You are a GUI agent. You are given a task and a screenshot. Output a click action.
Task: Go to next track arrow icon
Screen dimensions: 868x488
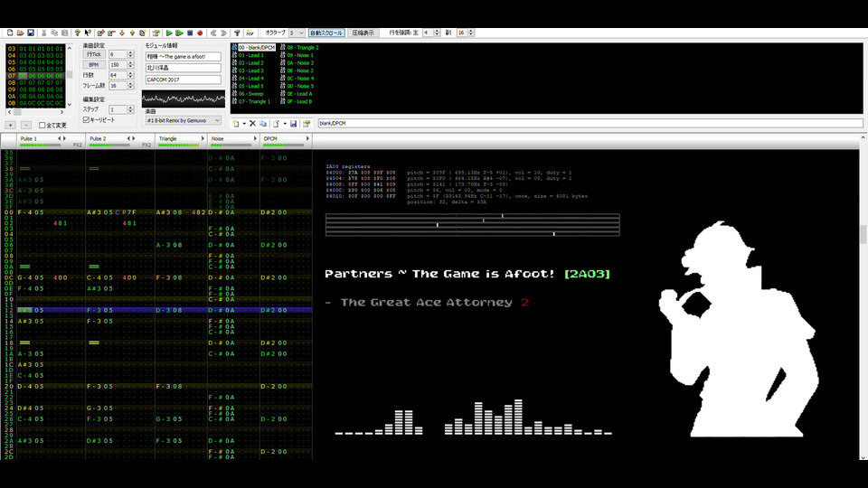pyautogui.click(x=223, y=33)
